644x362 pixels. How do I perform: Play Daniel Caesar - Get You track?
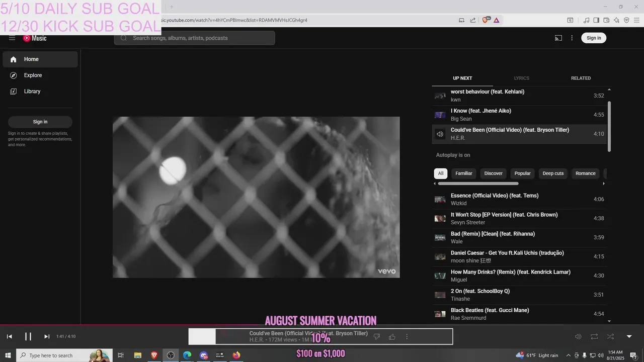coord(519,256)
